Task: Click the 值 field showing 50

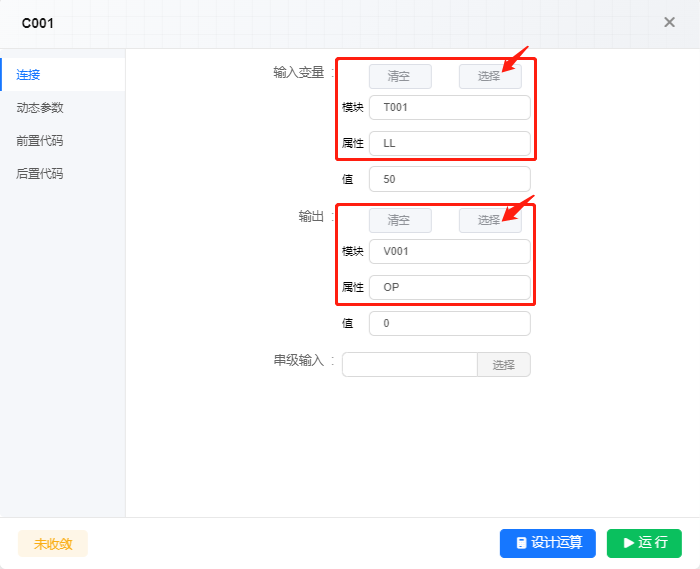Action: [450, 179]
